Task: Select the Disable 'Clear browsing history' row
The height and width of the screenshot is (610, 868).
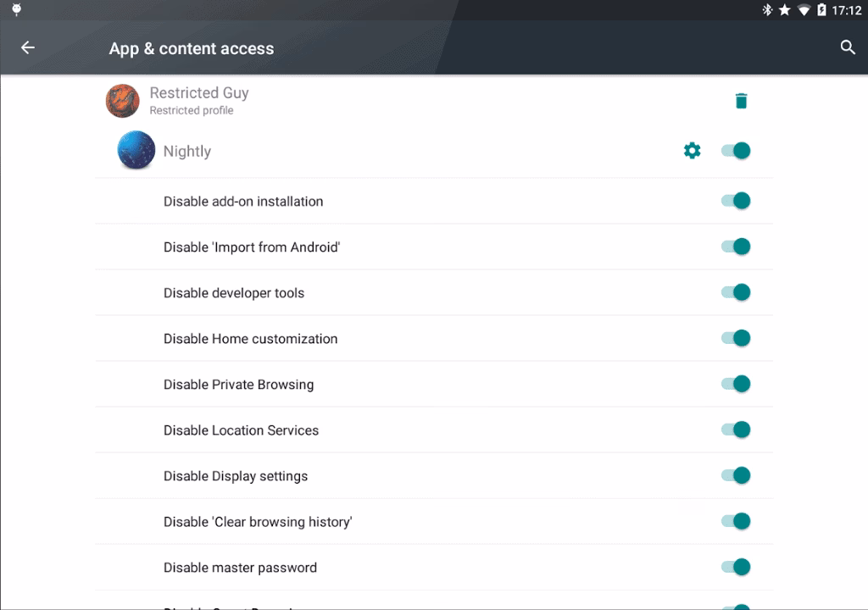Action: point(339,521)
